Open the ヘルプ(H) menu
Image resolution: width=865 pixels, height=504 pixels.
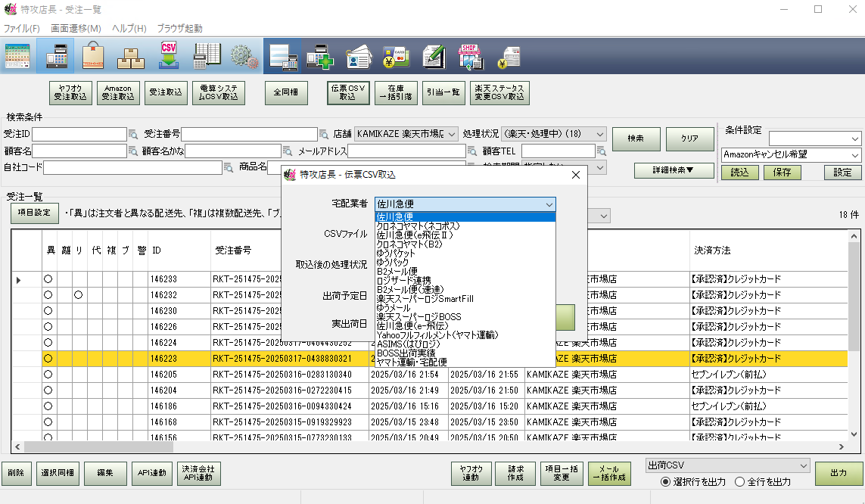pyautogui.click(x=129, y=28)
